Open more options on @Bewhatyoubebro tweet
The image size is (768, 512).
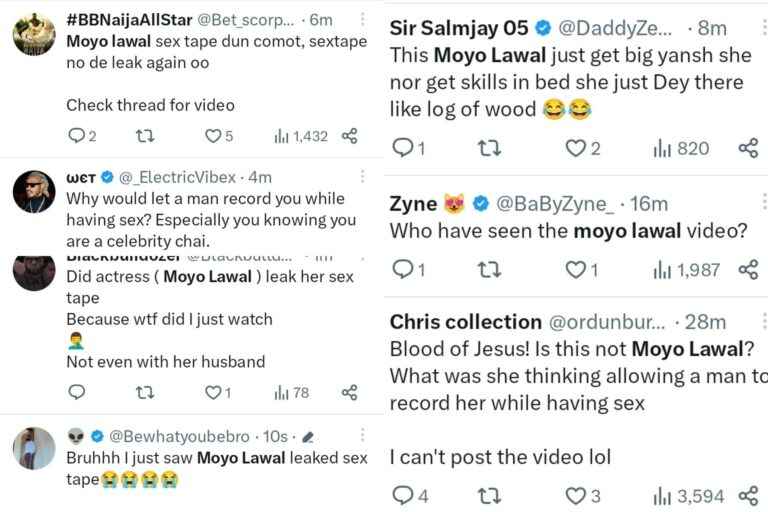(x=362, y=435)
